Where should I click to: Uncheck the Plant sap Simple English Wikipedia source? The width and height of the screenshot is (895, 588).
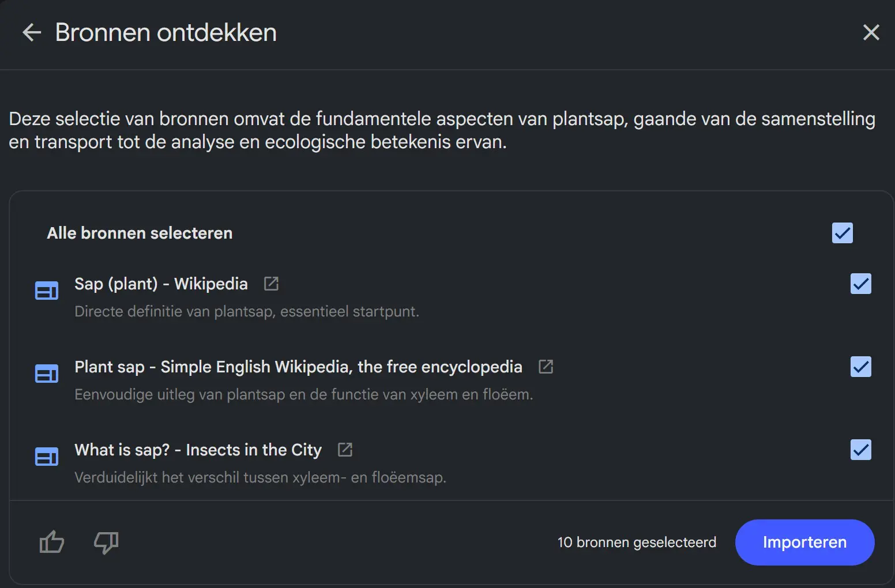click(x=860, y=367)
